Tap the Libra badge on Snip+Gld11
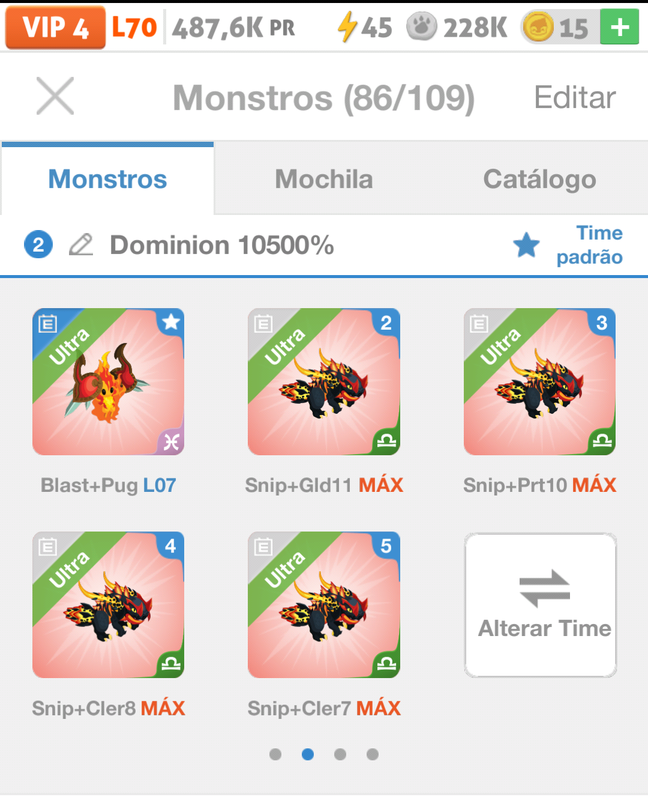The width and height of the screenshot is (648, 800). [x=387, y=441]
